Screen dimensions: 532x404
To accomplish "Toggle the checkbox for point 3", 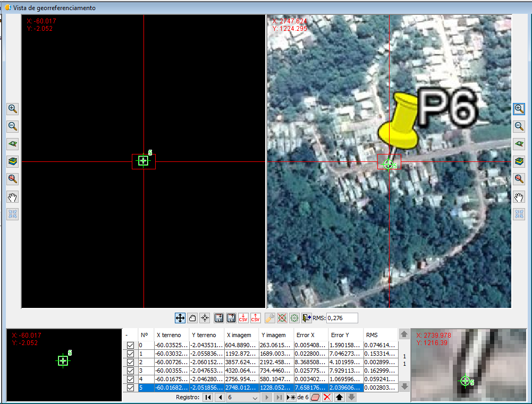I will (130, 371).
